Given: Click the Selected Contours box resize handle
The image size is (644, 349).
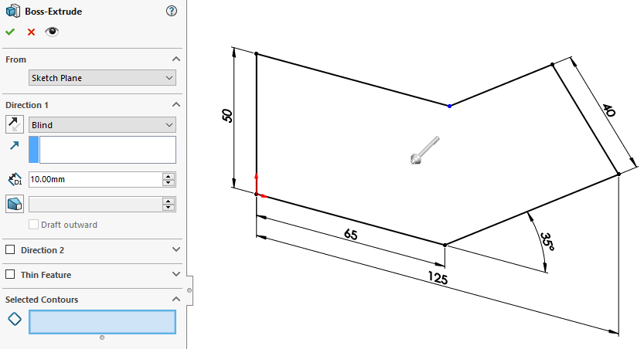Looking at the screenshot, I should coord(102,337).
